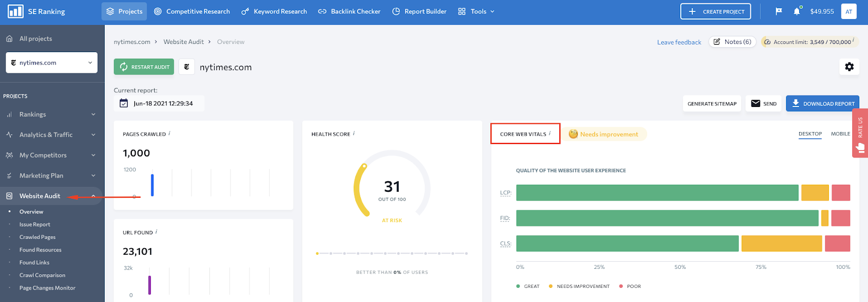Click the Download Report button

(x=822, y=103)
